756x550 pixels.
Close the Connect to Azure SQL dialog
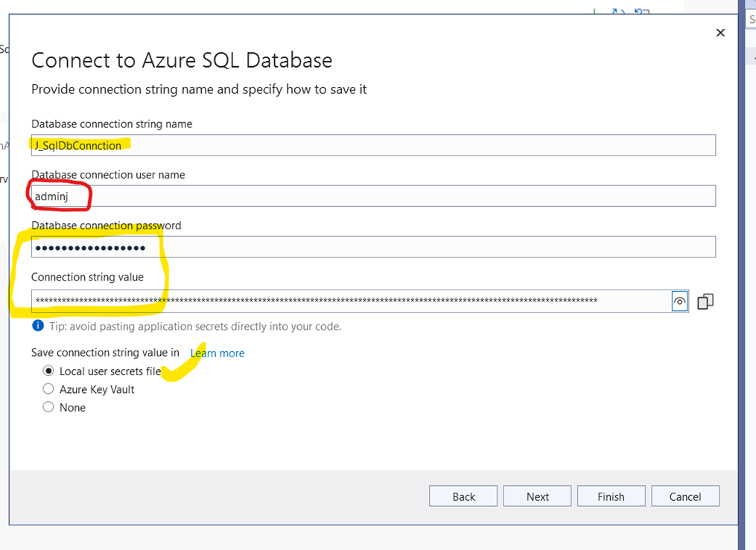tap(720, 33)
